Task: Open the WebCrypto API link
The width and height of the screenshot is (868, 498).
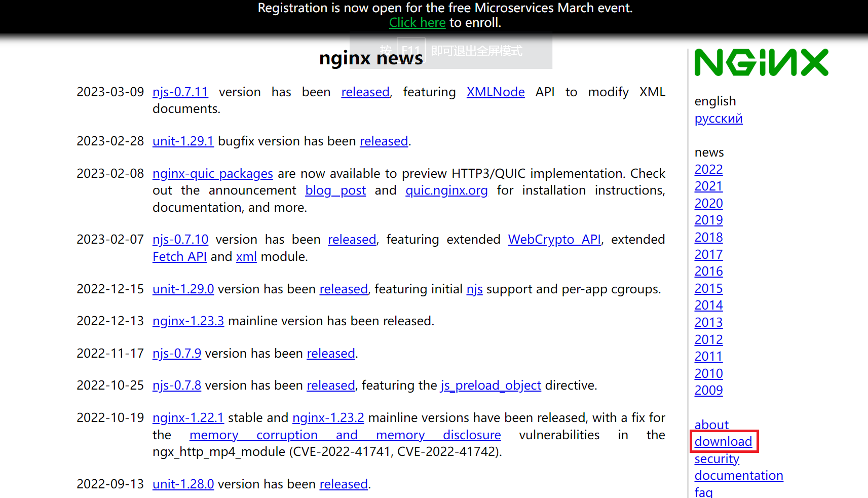Action: [554, 240]
